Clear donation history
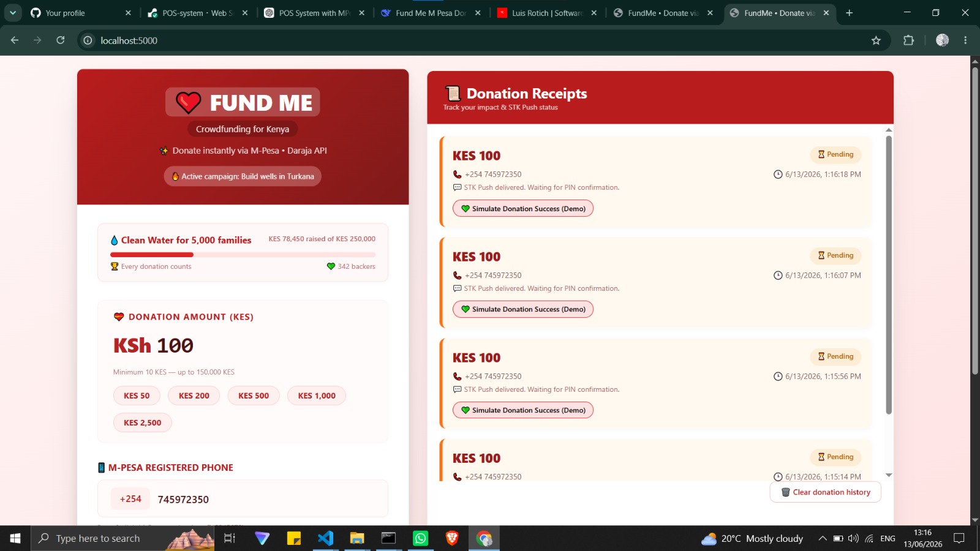The image size is (980, 551). click(826, 492)
